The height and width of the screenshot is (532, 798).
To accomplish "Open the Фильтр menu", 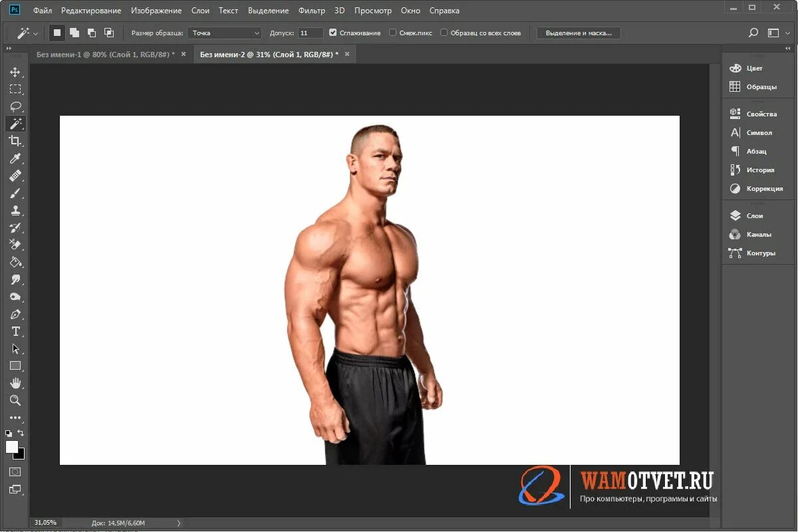I will (312, 11).
